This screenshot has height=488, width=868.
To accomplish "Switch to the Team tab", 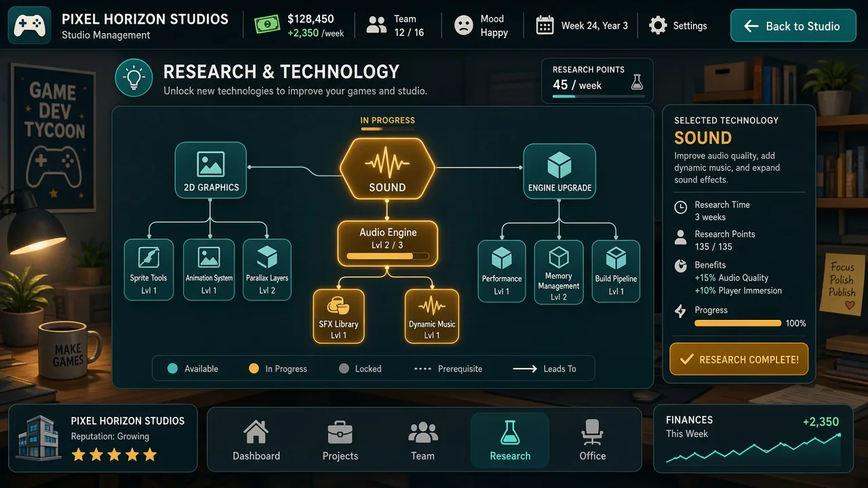I will (x=422, y=440).
